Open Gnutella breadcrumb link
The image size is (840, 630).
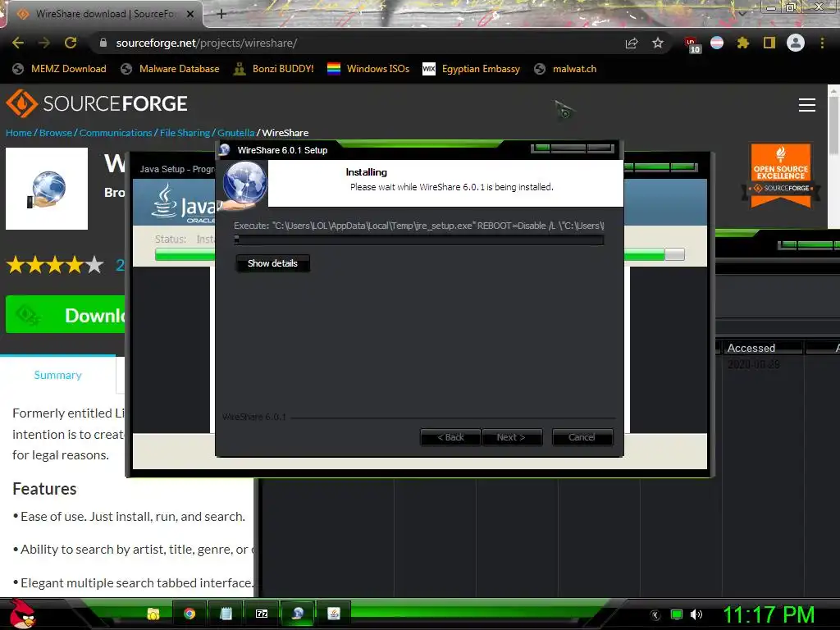point(235,132)
